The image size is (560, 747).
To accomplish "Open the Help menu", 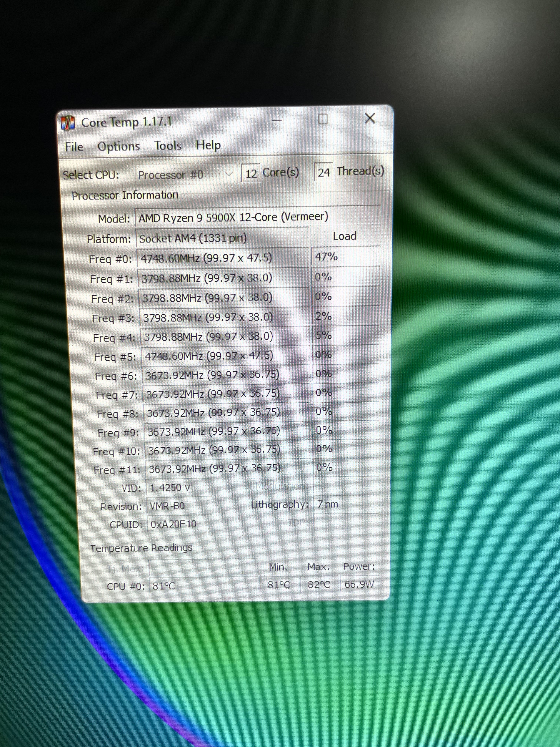I will click(208, 145).
